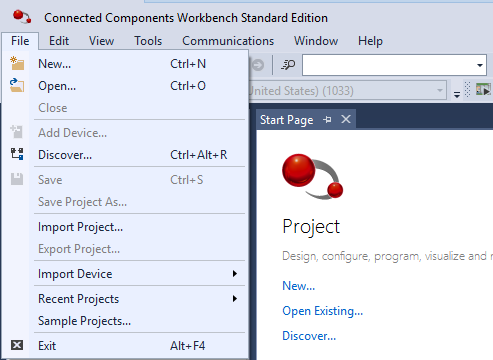
Task: Click the Discover devices icon
Action: 17,154
